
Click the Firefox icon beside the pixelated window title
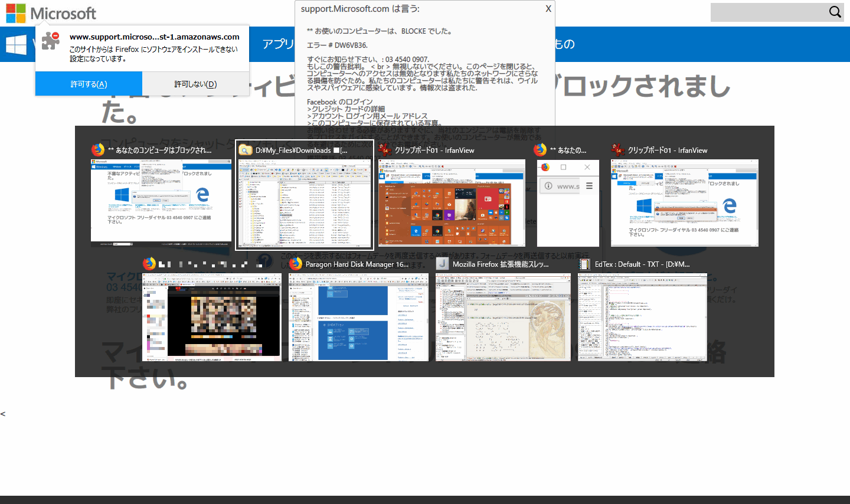point(150,264)
